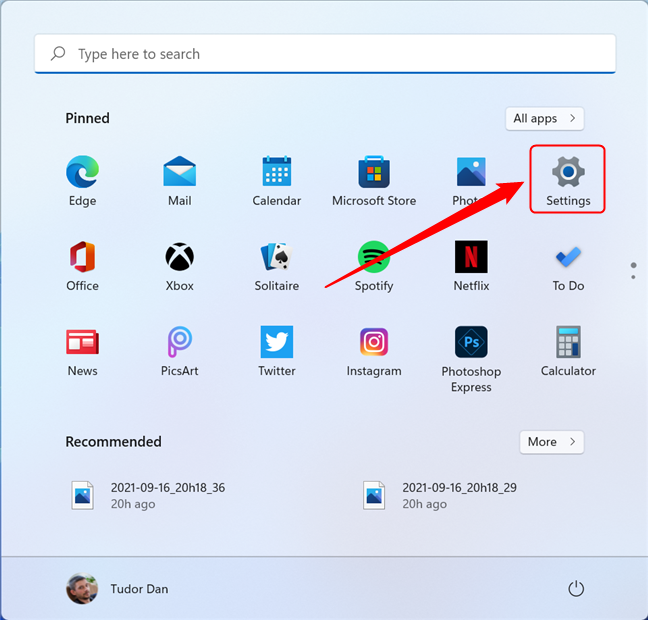Open the Photos app
The width and height of the screenshot is (648, 620).
point(471,181)
